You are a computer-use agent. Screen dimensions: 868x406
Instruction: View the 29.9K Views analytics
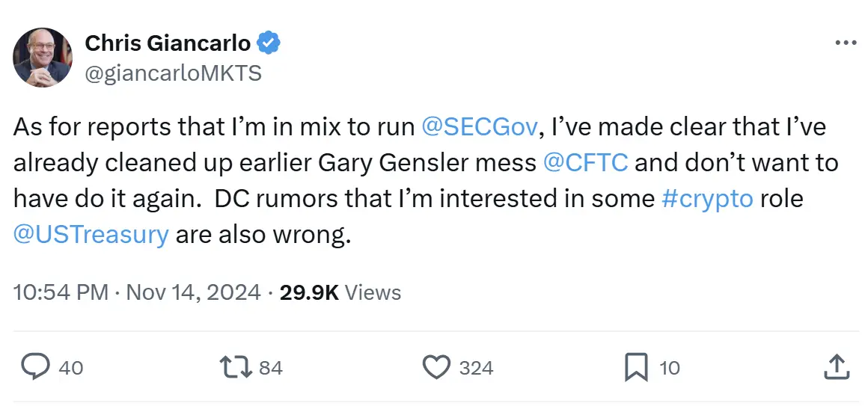[340, 292]
